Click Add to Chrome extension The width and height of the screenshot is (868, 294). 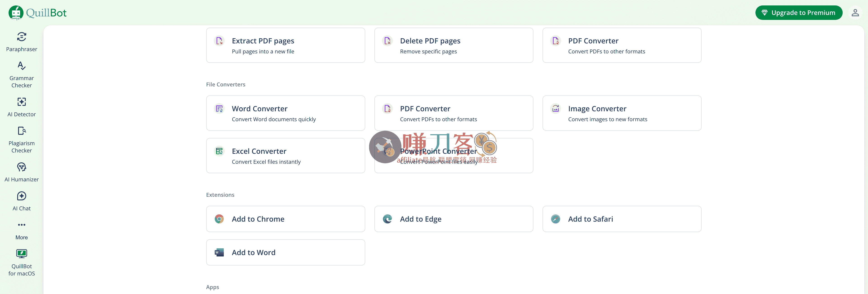pos(285,219)
